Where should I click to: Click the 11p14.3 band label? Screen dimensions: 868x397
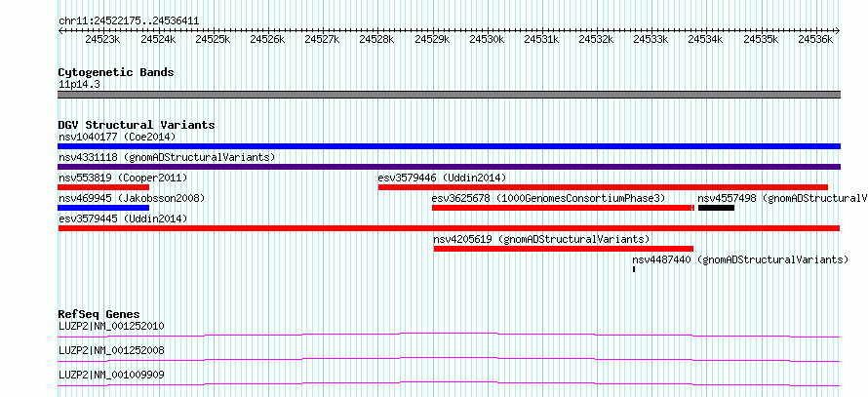point(79,85)
